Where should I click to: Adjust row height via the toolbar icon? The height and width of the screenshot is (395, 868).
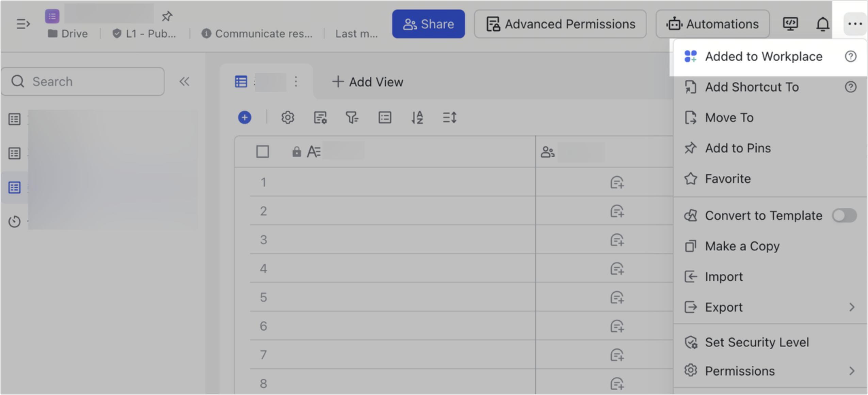(449, 117)
